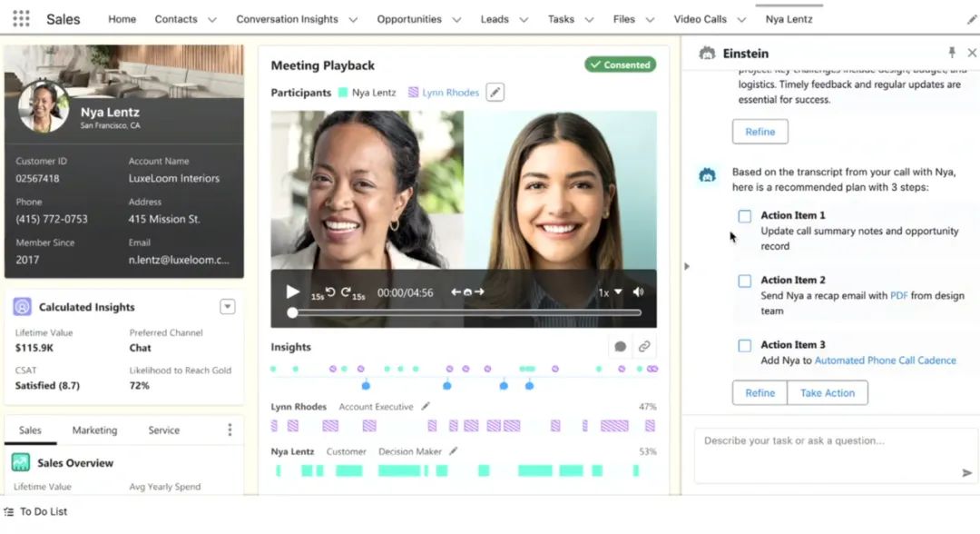
Task: Click Take Action button
Action: (828, 392)
